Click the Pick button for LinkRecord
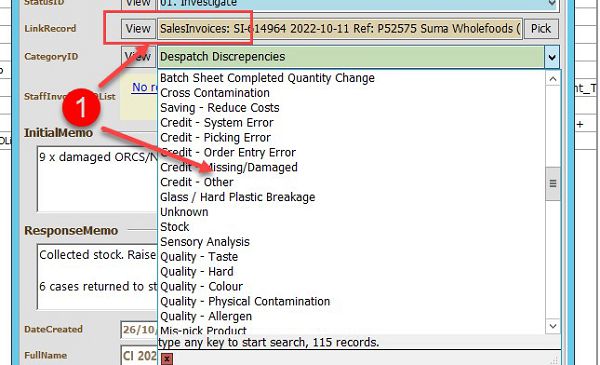 (541, 29)
